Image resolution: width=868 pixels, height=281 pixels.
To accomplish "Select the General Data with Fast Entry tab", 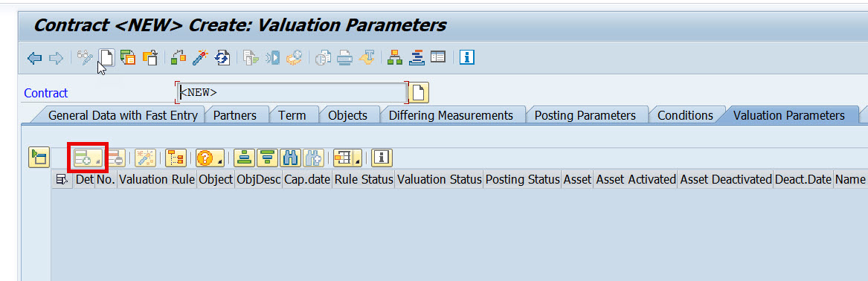I will tap(122, 116).
